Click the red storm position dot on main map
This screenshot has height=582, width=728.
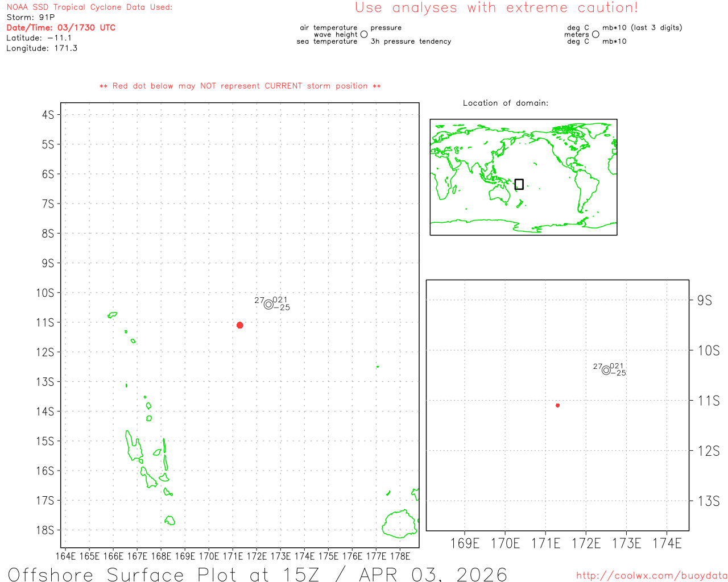[x=240, y=325]
